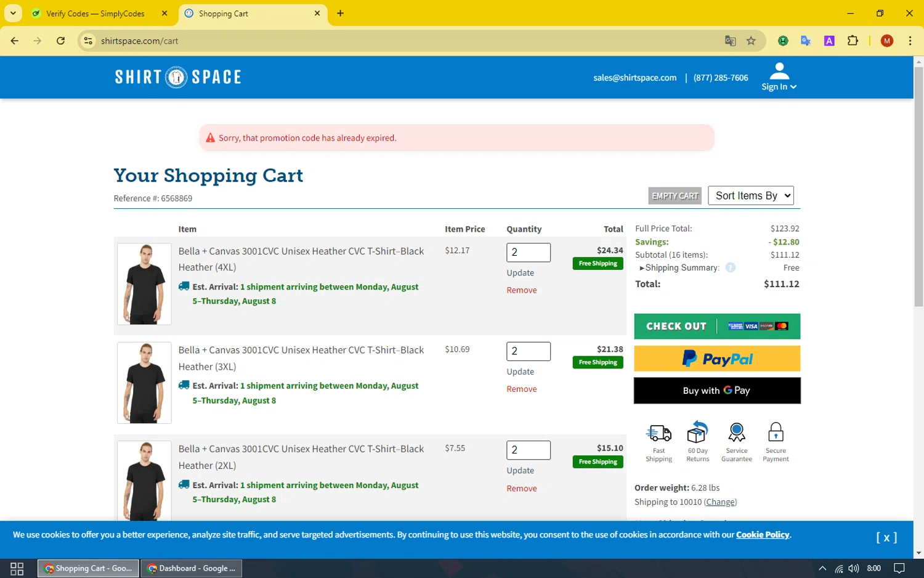Image resolution: width=924 pixels, height=578 pixels.
Task: Click Update for the 3XL shirt
Action: pyautogui.click(x=520, y=372)
